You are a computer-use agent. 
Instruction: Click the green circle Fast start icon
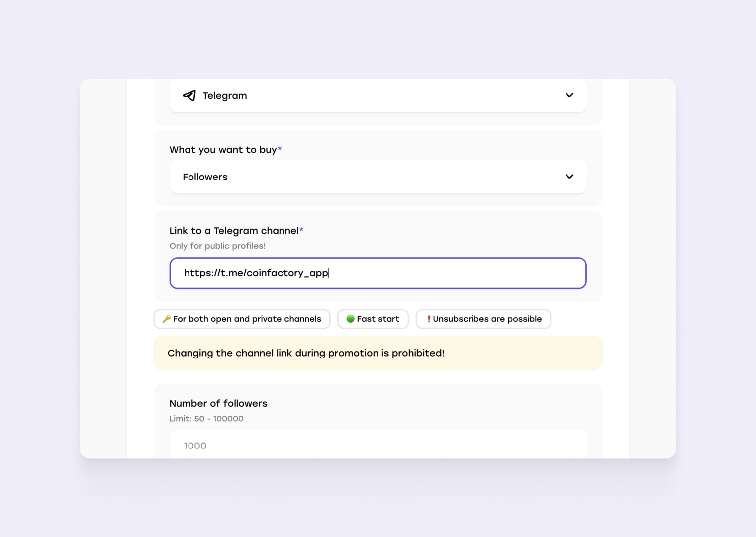click(350, 319)
